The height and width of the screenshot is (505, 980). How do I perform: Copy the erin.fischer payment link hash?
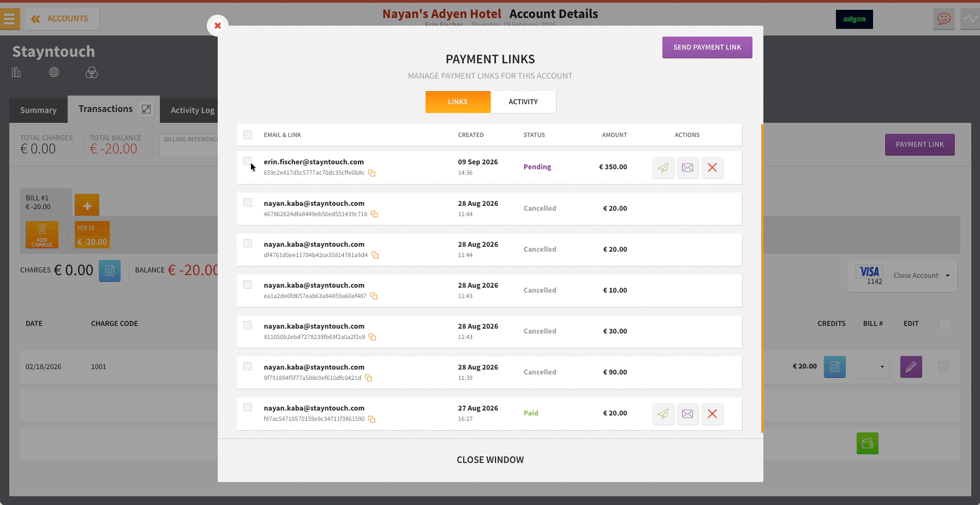[372, 173]
